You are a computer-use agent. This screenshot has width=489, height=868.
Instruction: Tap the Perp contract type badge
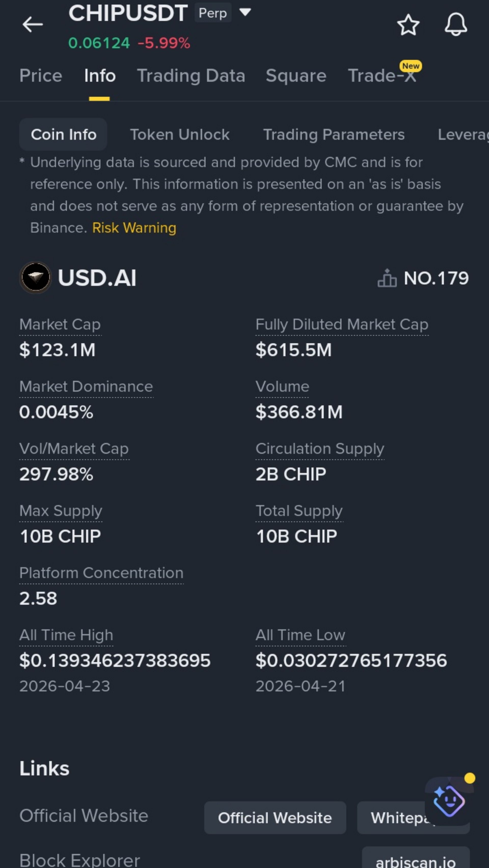213,13
